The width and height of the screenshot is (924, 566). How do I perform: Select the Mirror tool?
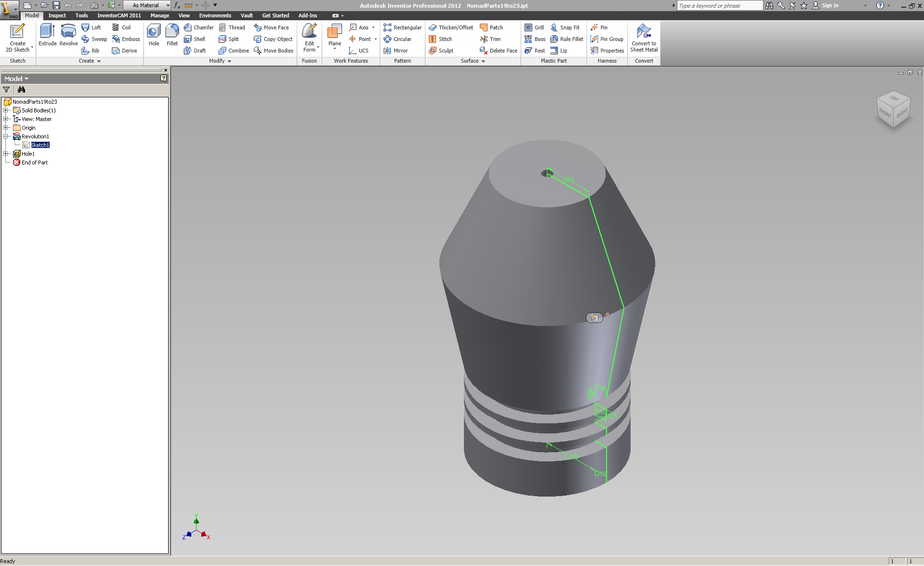(x=396, y=51)
